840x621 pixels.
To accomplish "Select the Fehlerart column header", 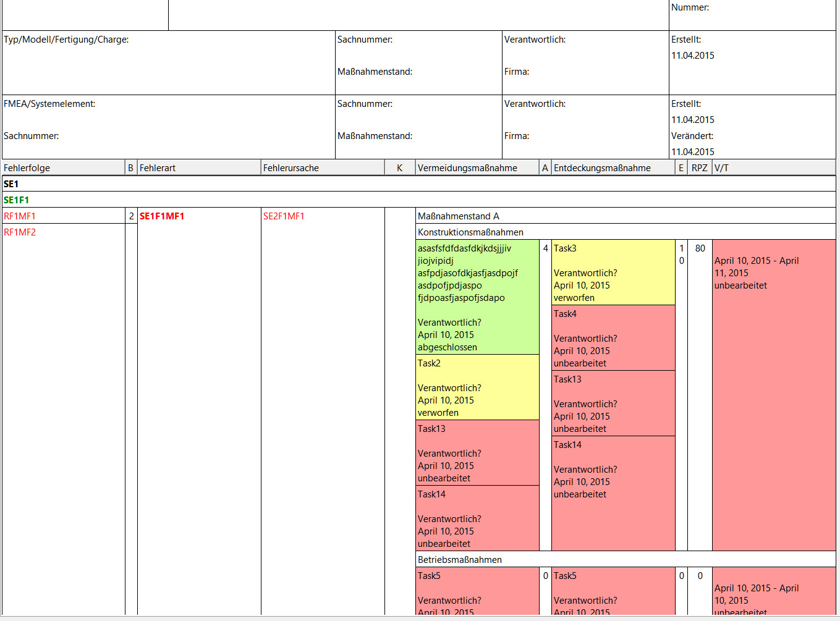I will [199, 168].
